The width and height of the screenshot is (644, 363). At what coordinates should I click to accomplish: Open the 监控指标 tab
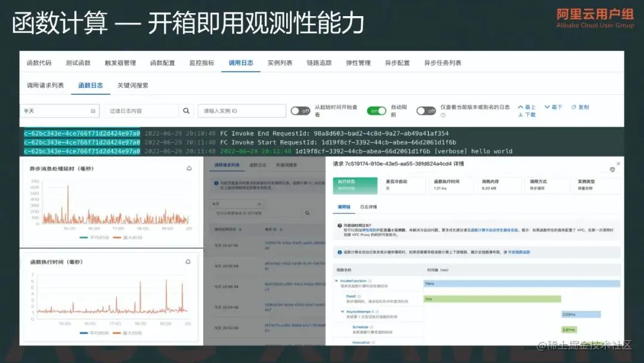[x=202, y=63]
